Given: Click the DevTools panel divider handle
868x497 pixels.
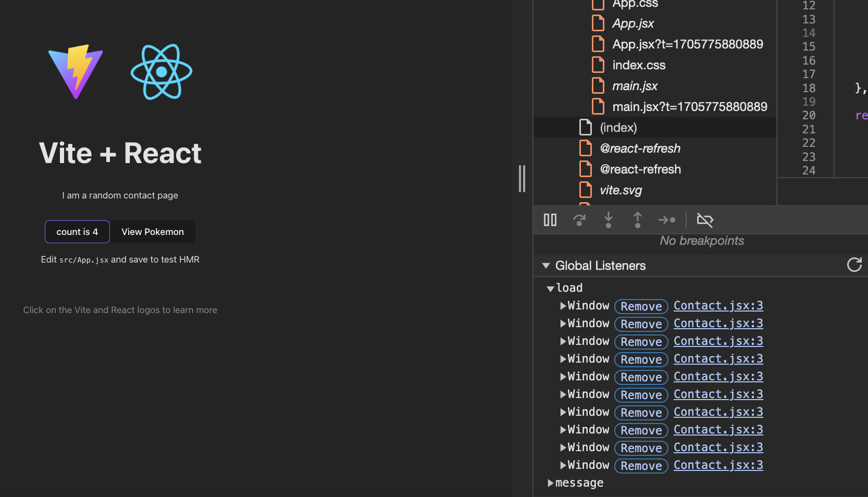Looking at the screenshot, I should point(522,179).
